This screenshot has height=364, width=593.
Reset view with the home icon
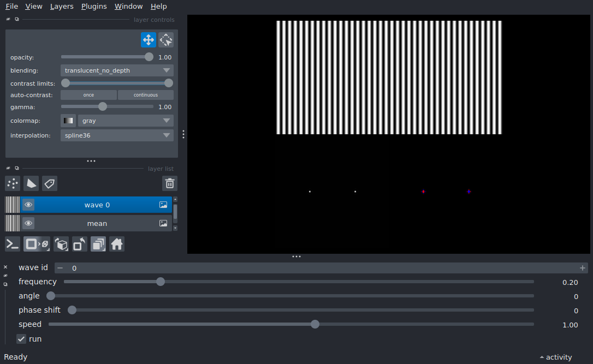click(x=117, y=244)
